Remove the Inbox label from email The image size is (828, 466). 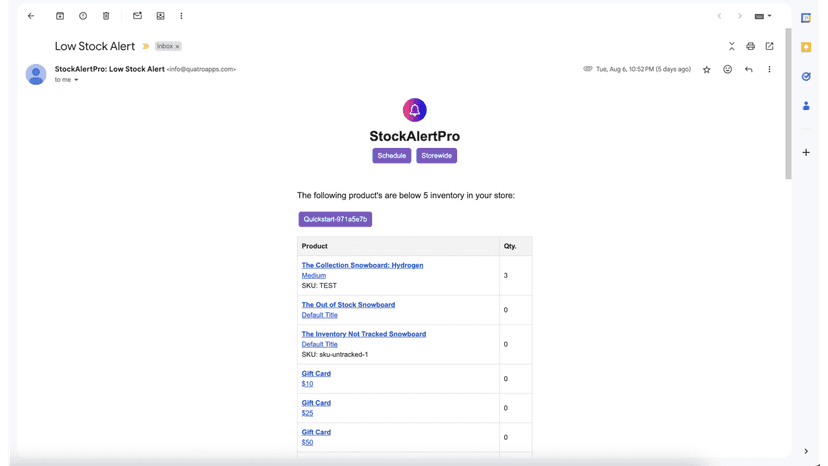(x=177, y=46)
